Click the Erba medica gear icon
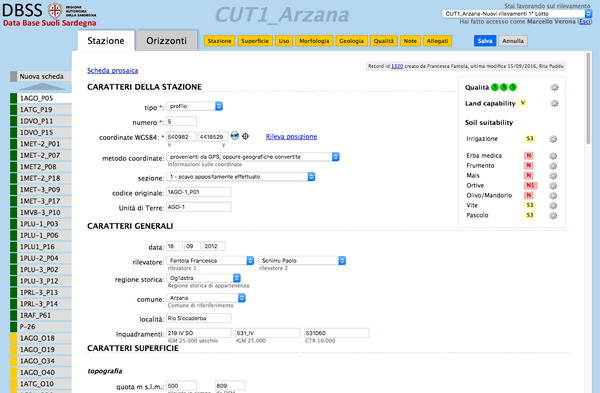 [x=553, y=156]
